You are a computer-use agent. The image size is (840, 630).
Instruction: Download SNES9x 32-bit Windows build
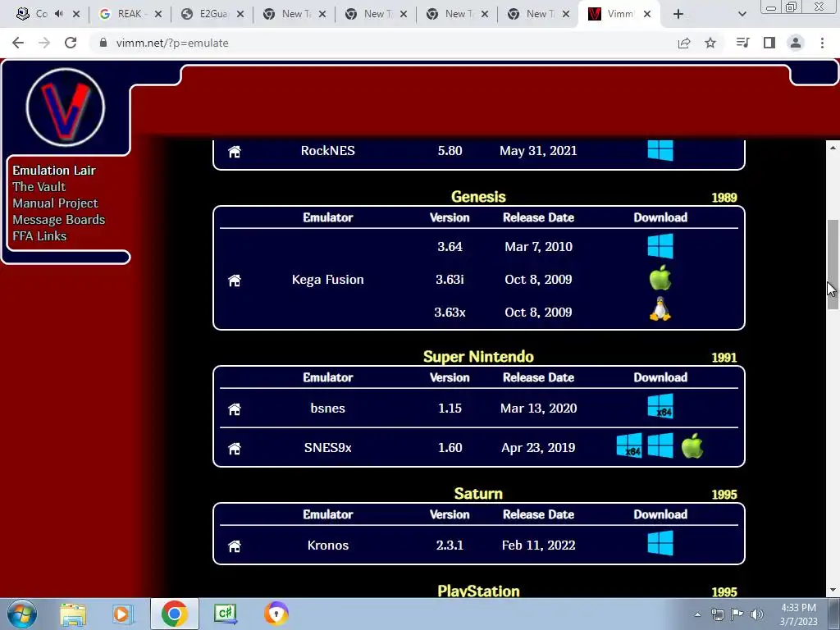pyautogui.click(x=660, y=445)
